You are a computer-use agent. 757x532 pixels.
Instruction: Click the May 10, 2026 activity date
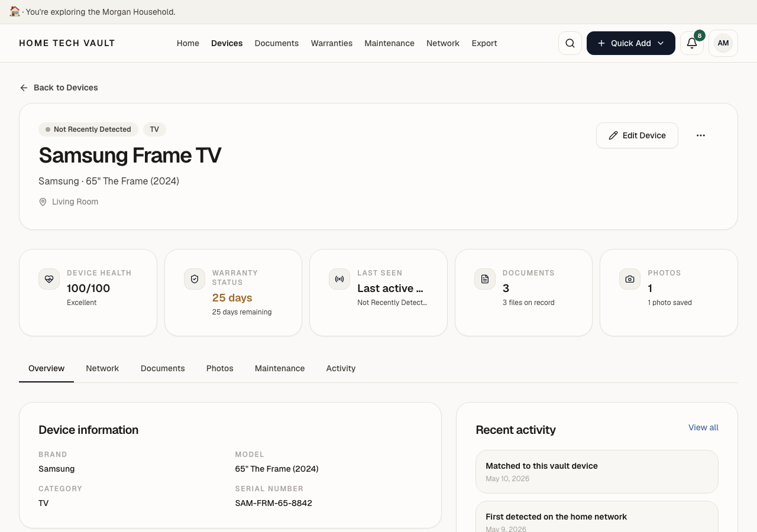[x=507, y=479]
